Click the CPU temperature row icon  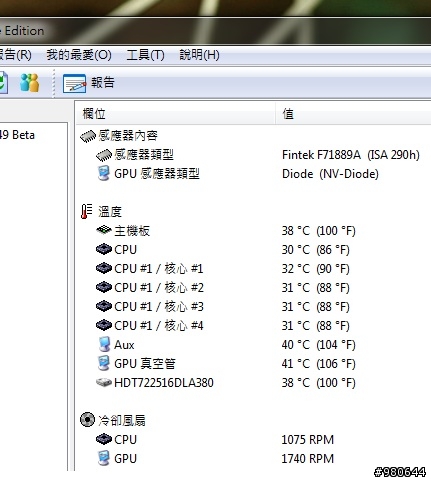104,249
